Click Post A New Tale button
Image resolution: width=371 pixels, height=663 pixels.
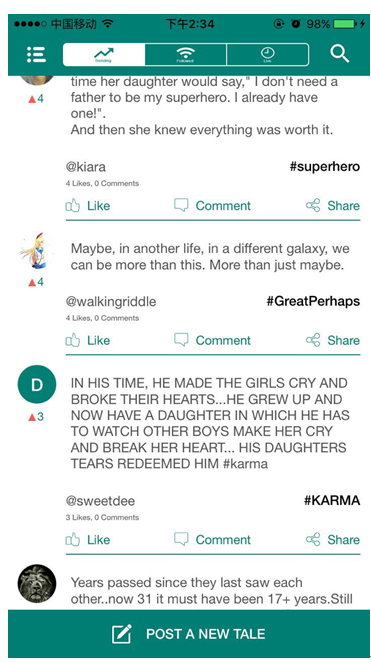pyautogui.click(x=189, y=633)
